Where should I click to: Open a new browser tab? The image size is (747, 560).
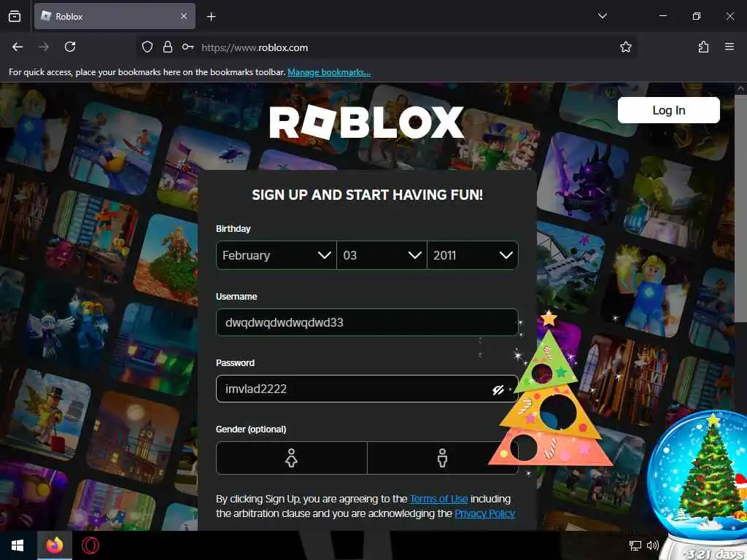point(211,17)
